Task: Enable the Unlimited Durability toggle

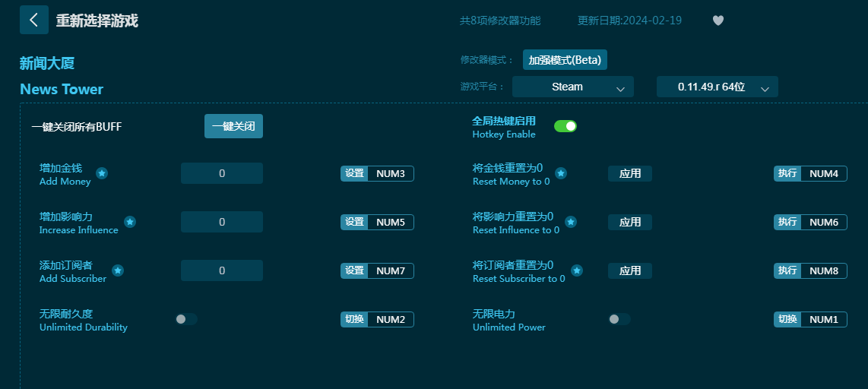Action: pos(186,319)
